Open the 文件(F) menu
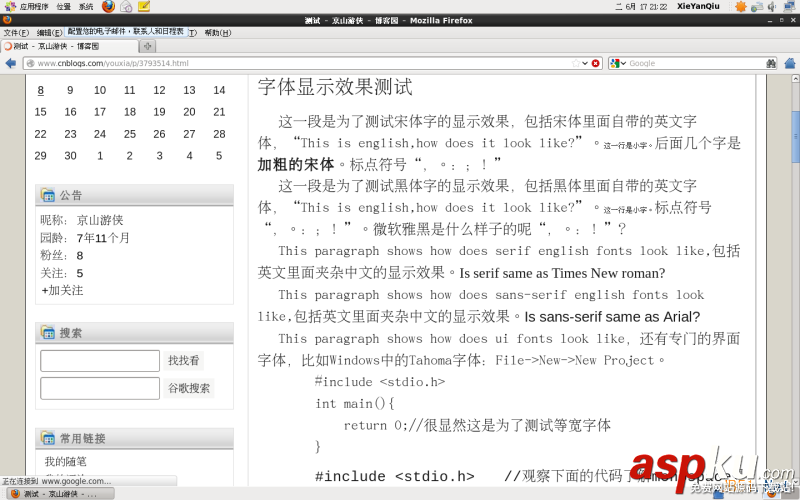This screenshot has width=800, height=500. coord(16,33)
